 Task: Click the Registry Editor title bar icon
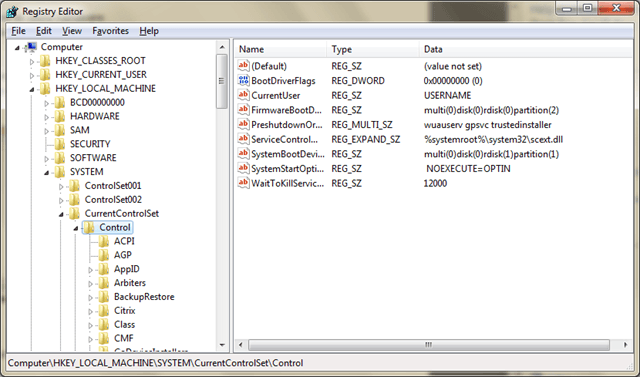tap(12, 11)
